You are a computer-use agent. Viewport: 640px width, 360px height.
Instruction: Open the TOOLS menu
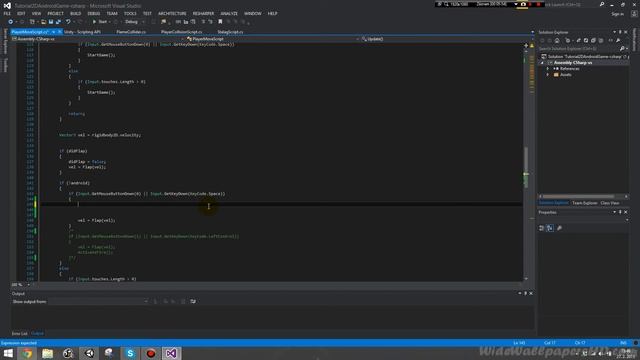pos(130,13)
